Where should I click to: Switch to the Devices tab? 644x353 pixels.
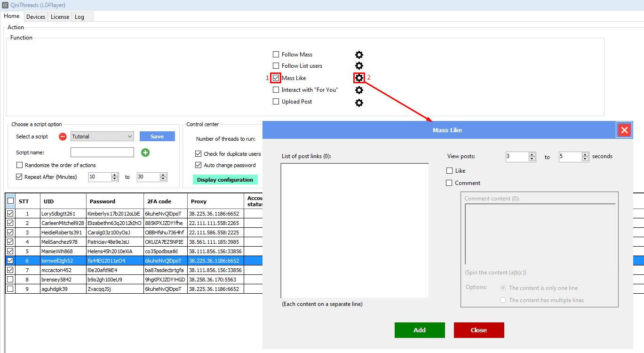pyautogui.click(x=36, y=17)
